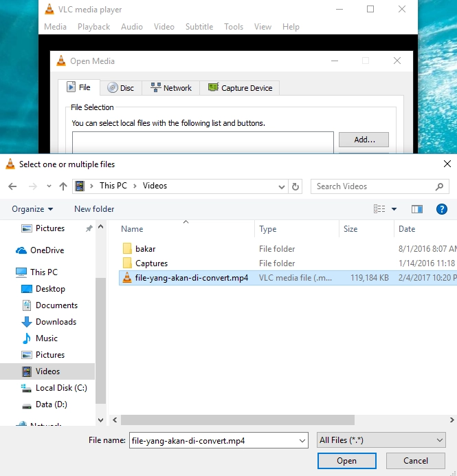The image size is (457, 476).
Task: Go back with the left arrow button
Action: click(x=12, y=186)
